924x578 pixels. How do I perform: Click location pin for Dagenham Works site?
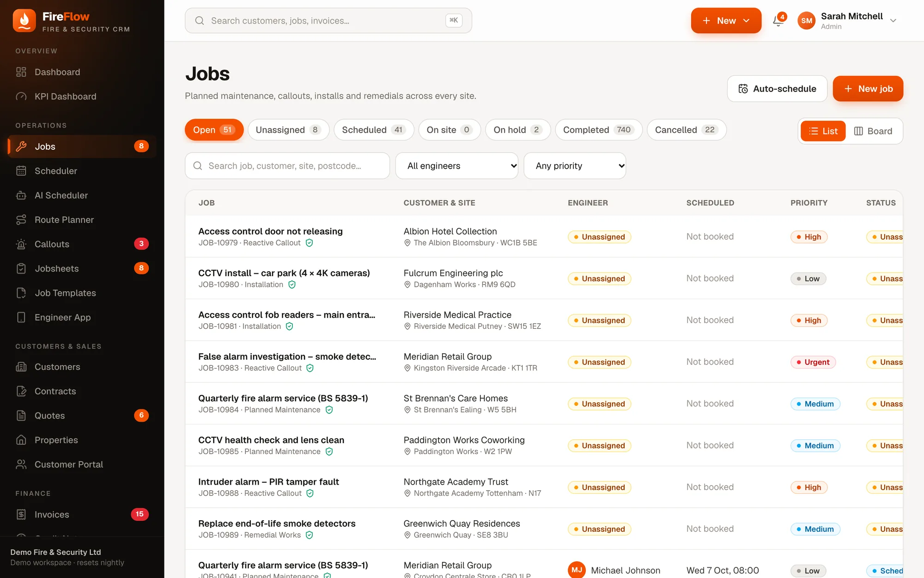pos(407,285)
